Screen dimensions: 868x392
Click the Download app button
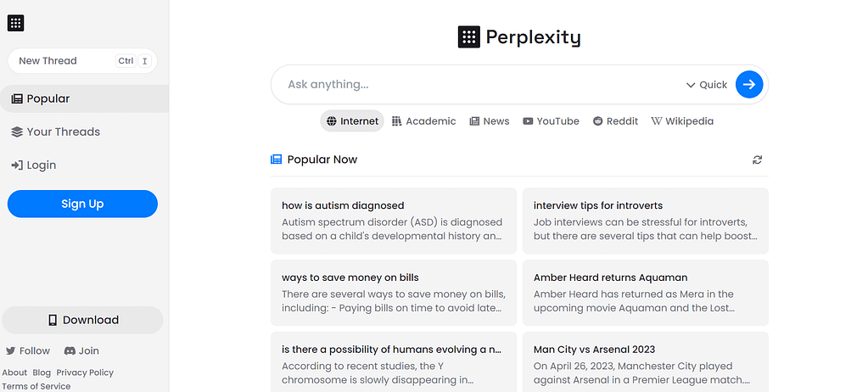coord(82,320)
